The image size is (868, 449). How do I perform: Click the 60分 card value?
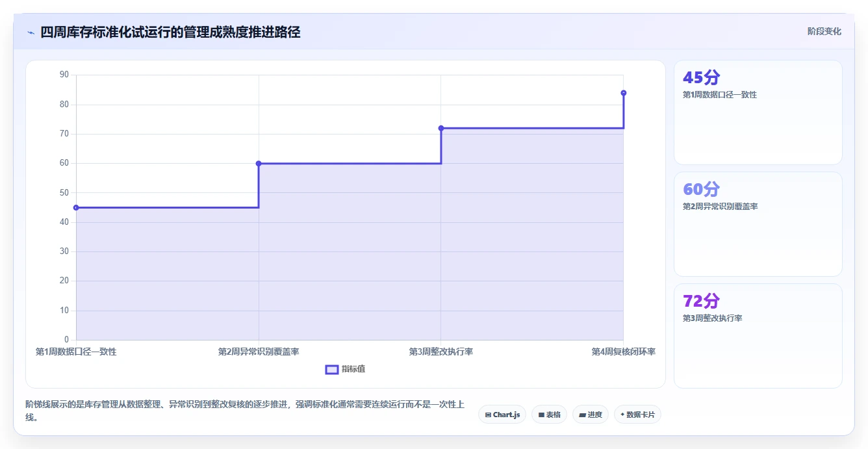point(702,189)
